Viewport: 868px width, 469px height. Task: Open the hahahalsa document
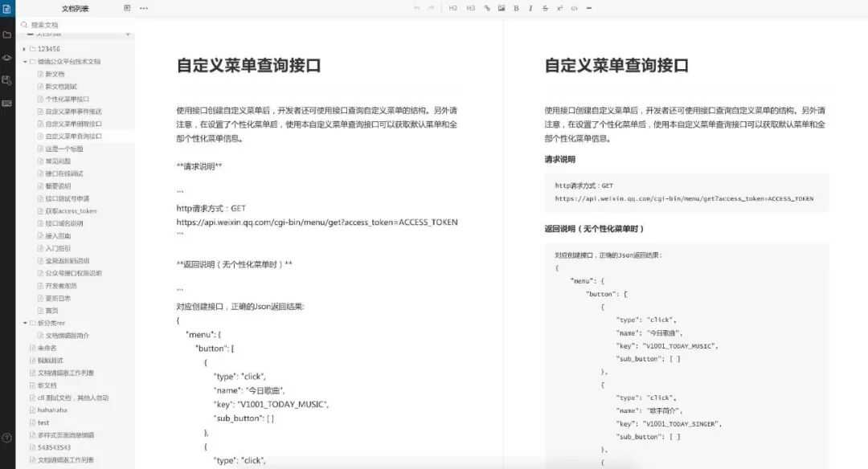[52, 410]
